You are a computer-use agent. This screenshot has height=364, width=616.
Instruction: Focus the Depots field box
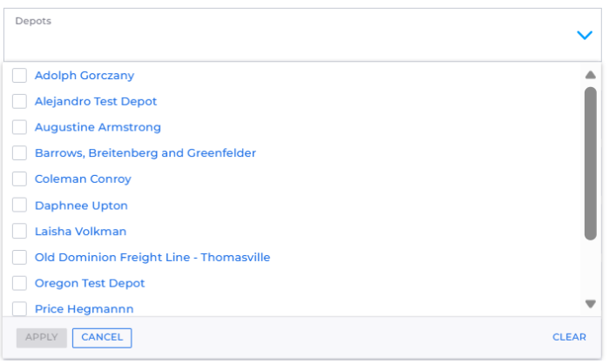[x=302, y=35]
